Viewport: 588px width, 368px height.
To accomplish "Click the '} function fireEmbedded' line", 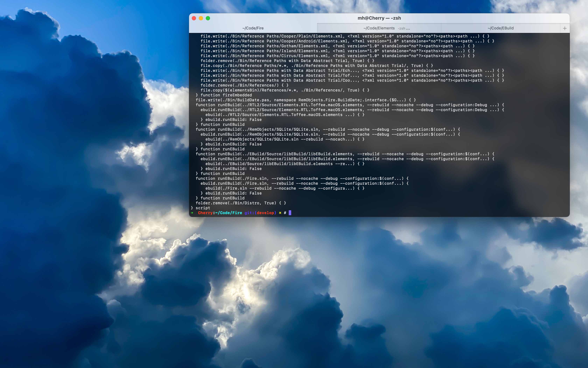I will pos(224,95).
